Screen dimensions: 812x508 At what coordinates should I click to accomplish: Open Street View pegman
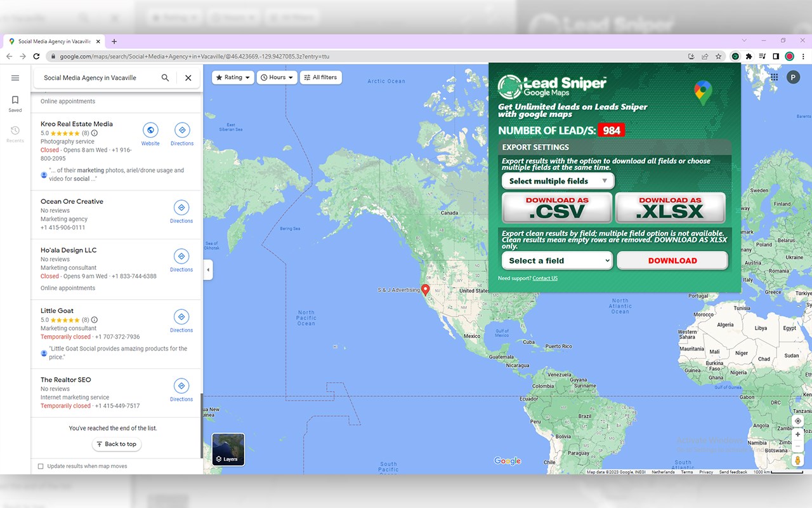pos(798,460)
